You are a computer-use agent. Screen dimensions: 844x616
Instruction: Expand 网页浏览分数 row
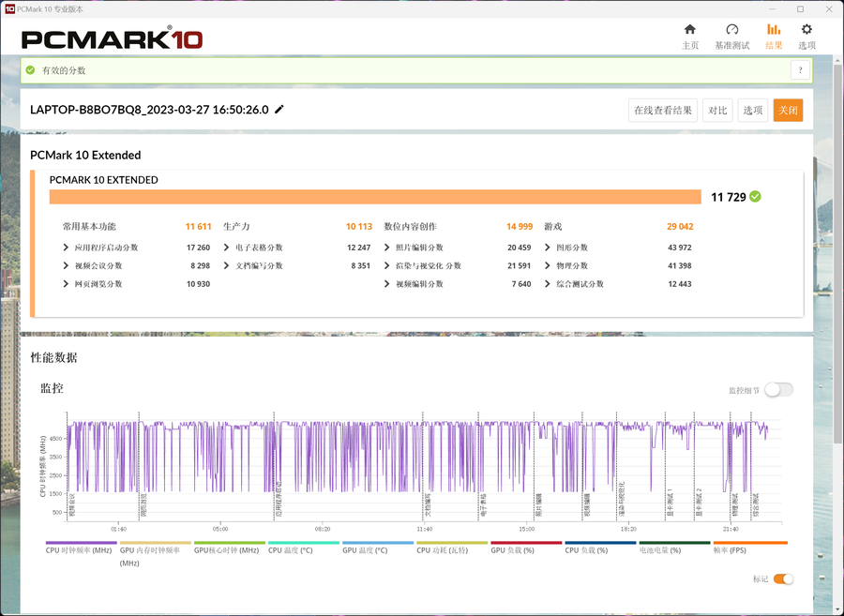pos(66,284)
